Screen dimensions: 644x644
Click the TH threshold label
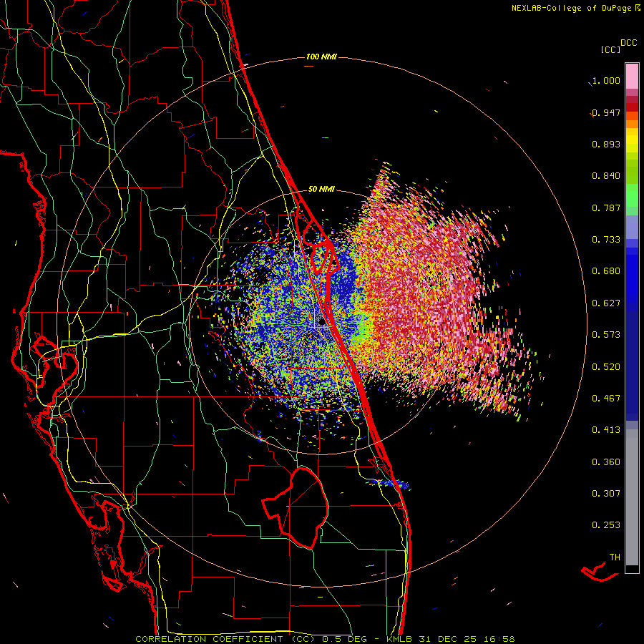615,557
